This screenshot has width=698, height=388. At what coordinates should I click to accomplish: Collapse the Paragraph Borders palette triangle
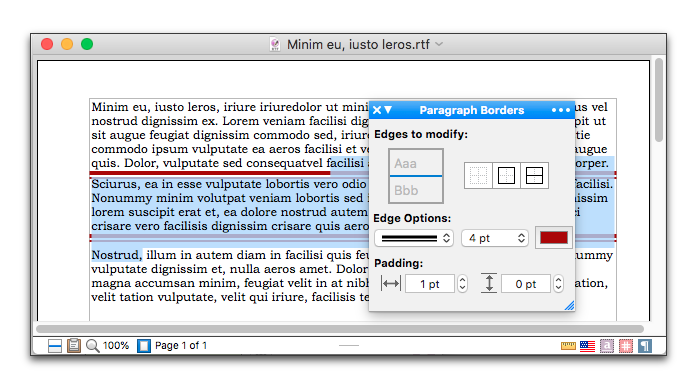click(x=388, y=109)
